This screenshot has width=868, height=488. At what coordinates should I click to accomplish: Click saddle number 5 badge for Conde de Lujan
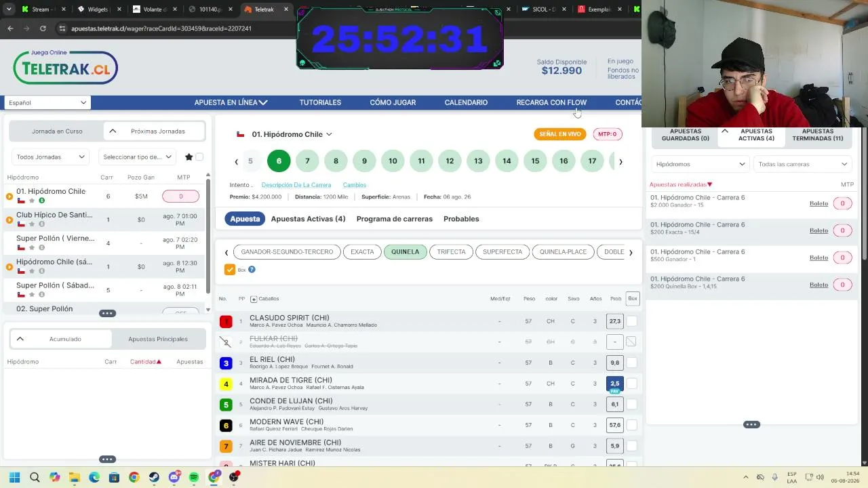[226, 405]
